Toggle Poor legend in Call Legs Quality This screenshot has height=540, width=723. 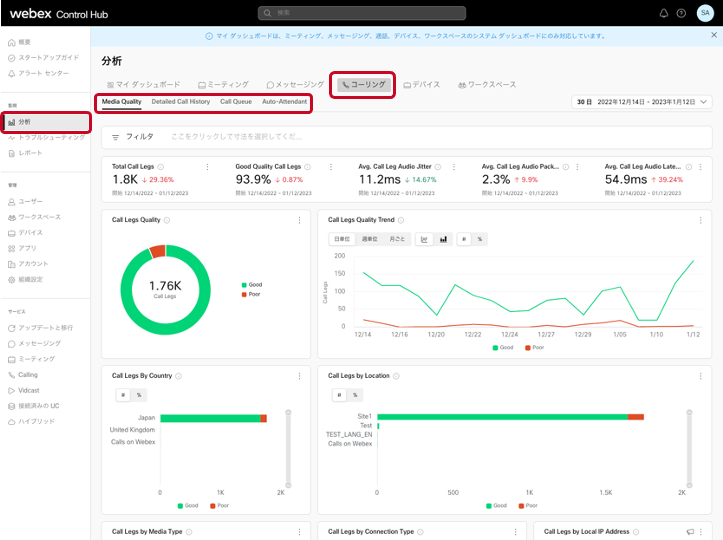pyautogui.click(x=251, y=294)
